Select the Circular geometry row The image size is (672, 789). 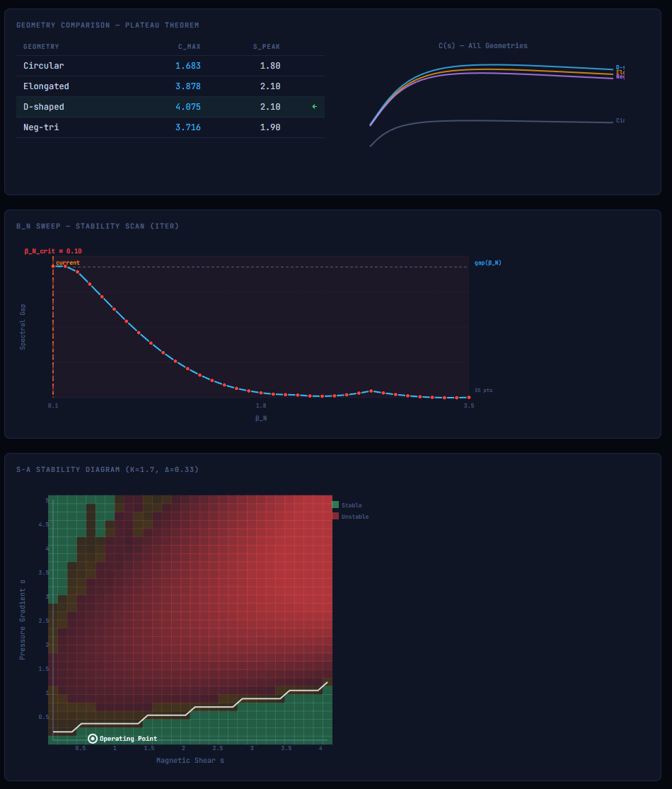click(170, 66)
